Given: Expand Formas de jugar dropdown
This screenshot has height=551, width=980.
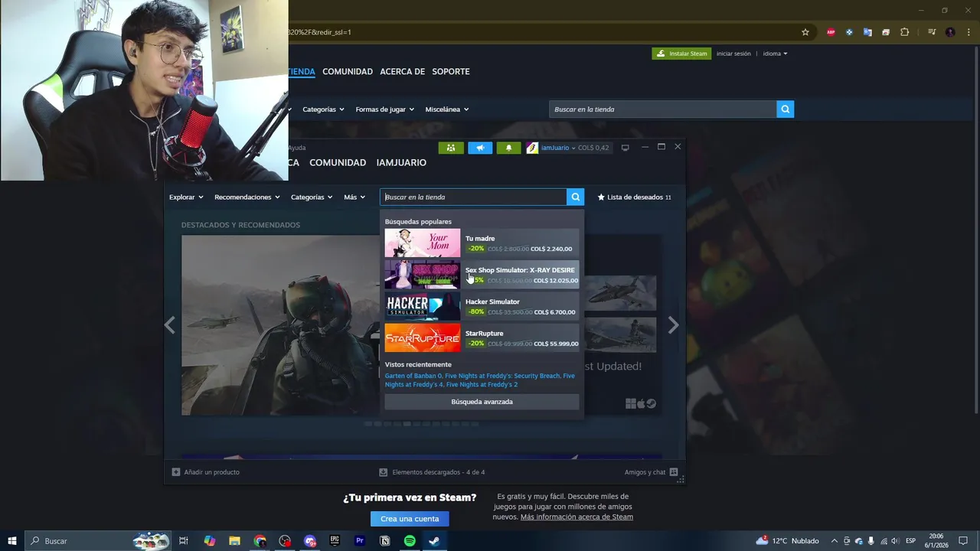Looking at the screenshot, I should (x=384, y=109).
